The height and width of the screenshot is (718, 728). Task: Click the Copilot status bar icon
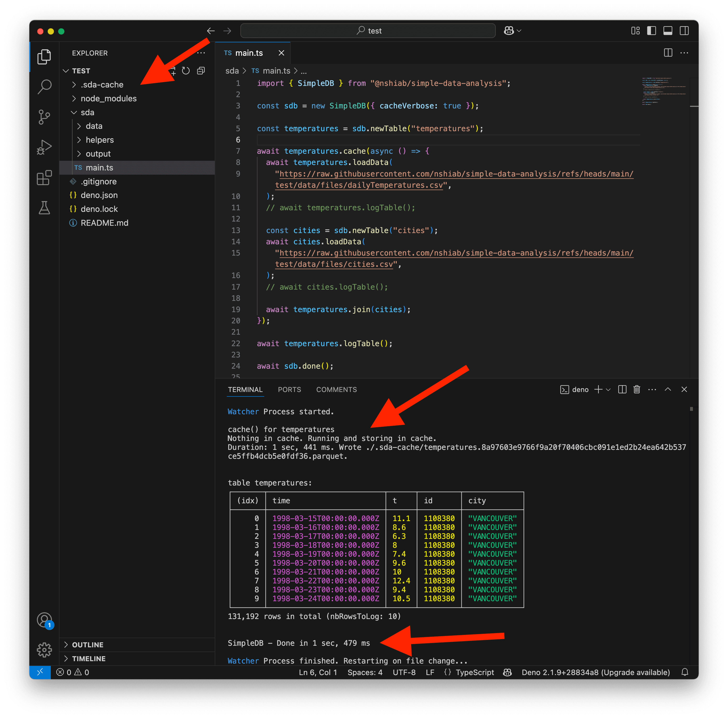coord(508,672)
